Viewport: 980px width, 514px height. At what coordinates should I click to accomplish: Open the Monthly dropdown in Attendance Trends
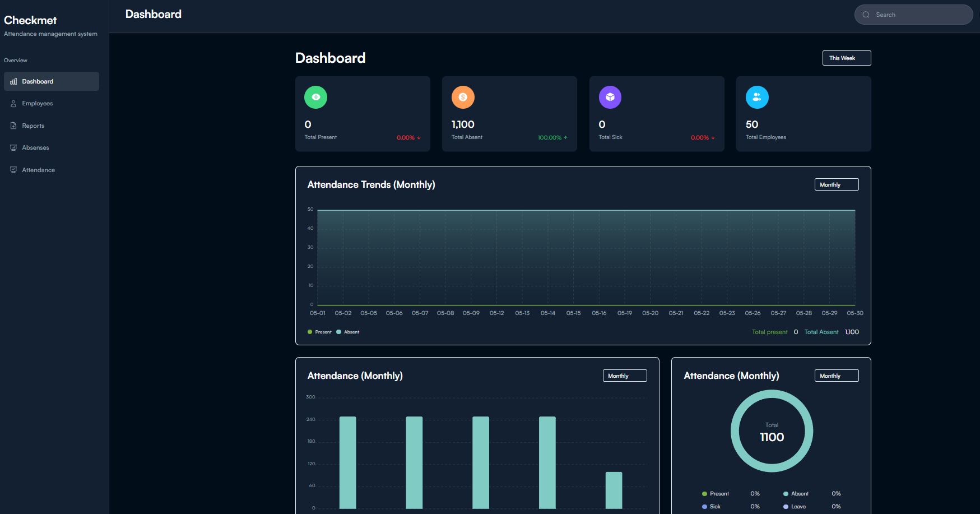(836, 184)
